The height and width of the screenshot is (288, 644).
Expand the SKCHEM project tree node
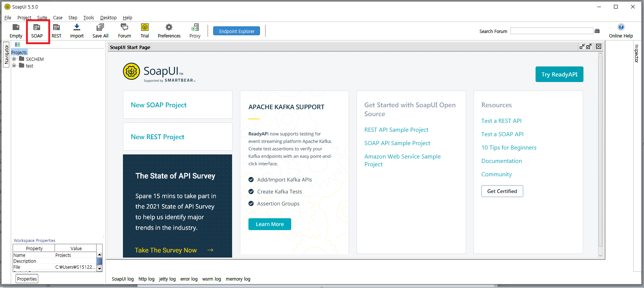click(14, 59)
